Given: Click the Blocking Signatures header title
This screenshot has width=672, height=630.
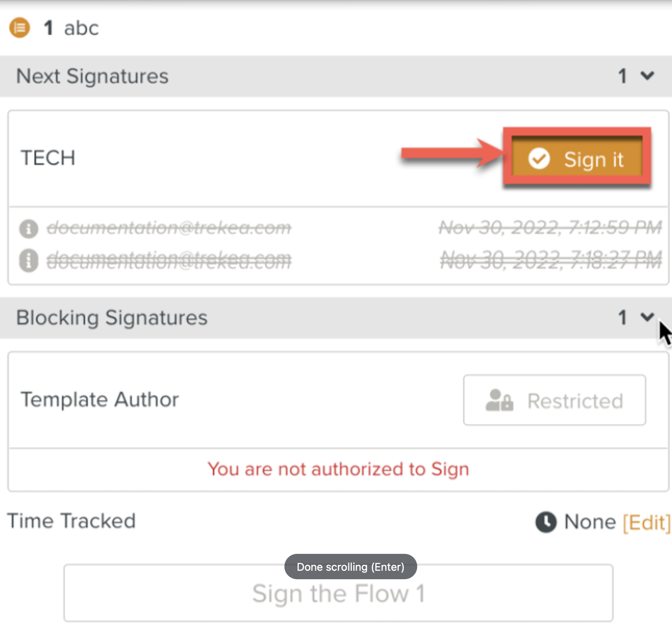Looking at the screenshot, I should [112, 318].
